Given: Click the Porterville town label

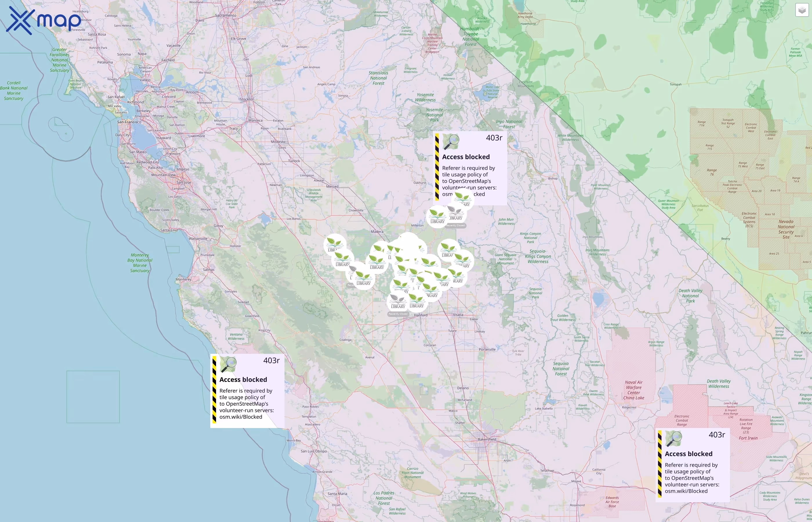Looking at the screenshot, I should tap(487, 349).
